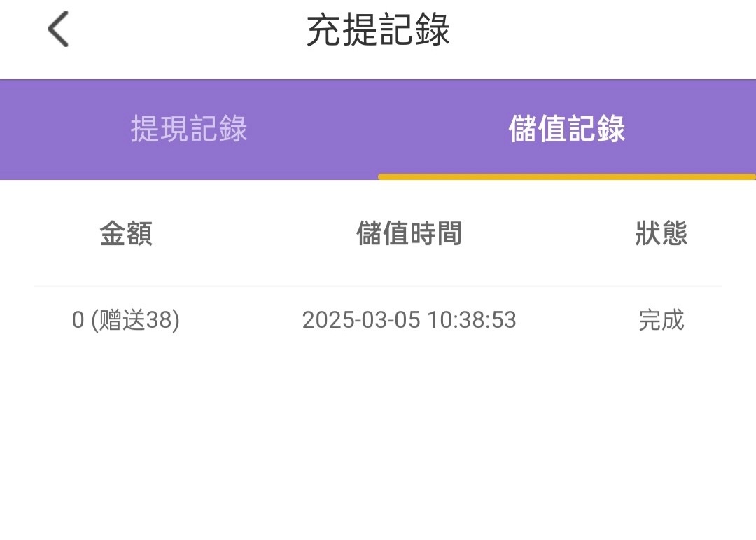The width and height of the screenshot is (756, 540).
Task: Click the 儲值時間 column header
Action: (409, 234)
